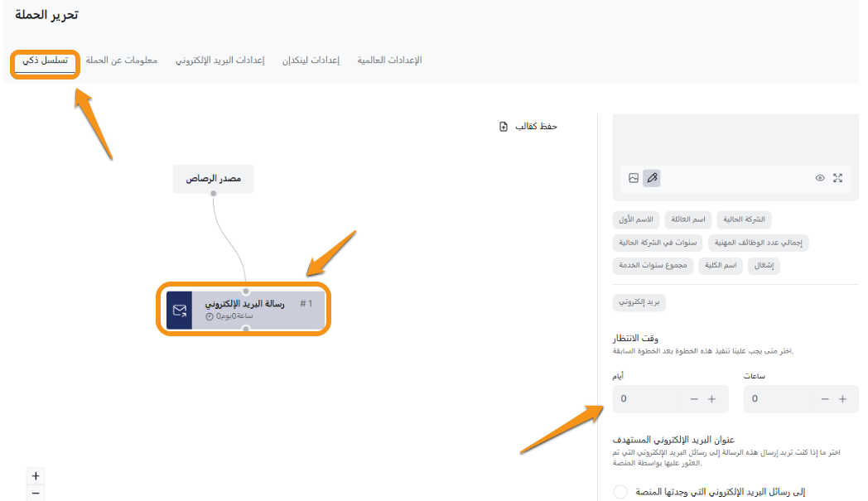This screenshot has width=868, height=501.
Task: Increase the hours (ساعات) value
Action: coord(842,399)
